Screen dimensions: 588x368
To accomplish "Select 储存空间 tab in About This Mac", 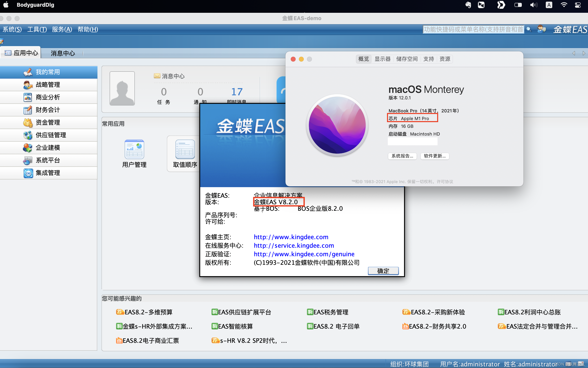I will (x=407, y=59).
